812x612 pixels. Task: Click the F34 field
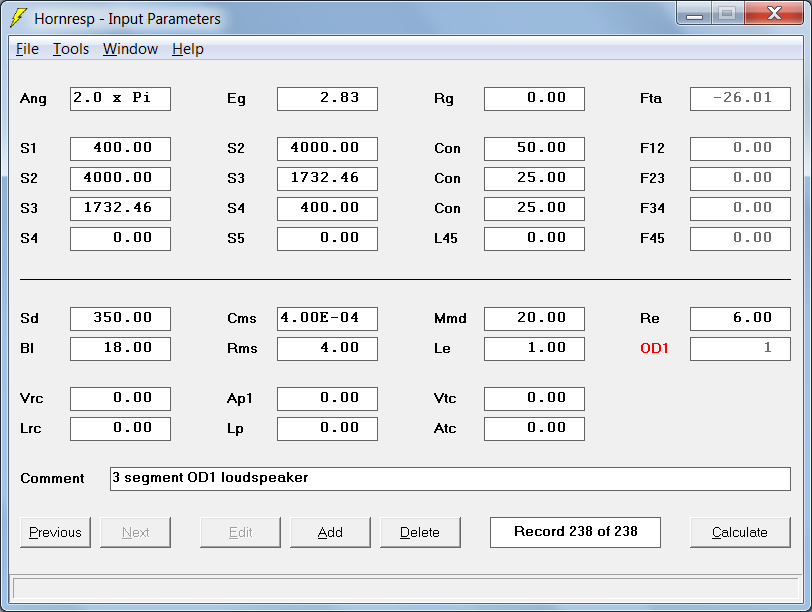740,209
